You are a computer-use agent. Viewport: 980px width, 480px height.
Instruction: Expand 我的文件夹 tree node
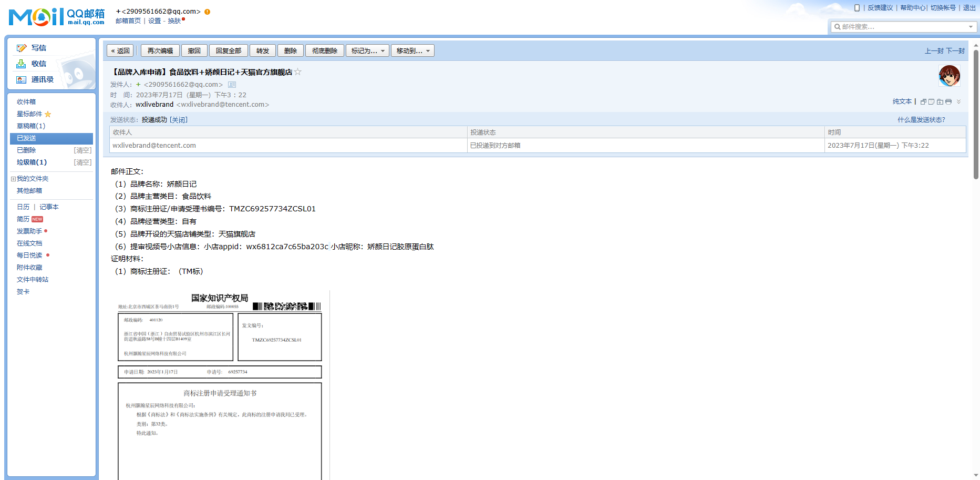point(13,179)
